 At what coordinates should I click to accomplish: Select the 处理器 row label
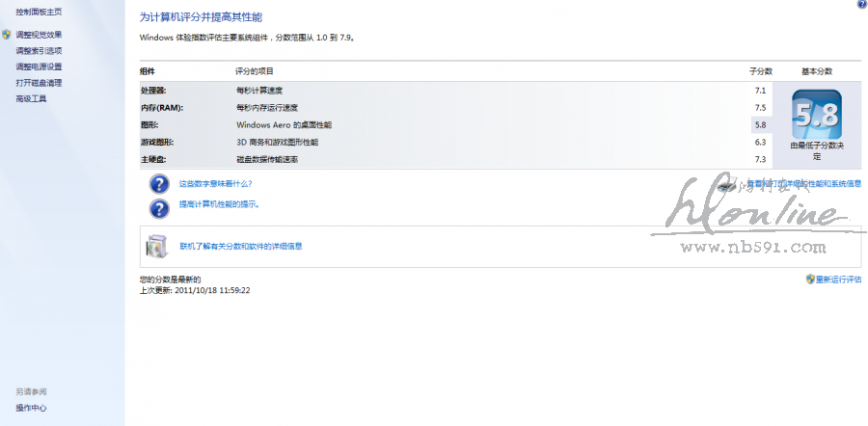pos(153,91)
